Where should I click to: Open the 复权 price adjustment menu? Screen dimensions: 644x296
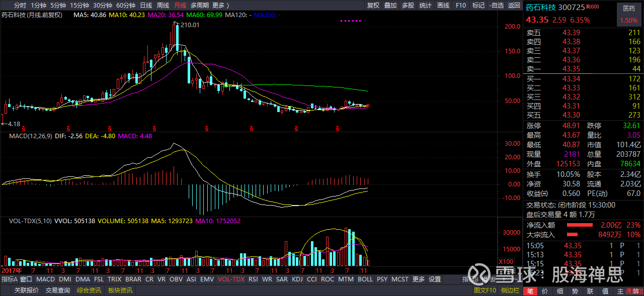[373, 6]
